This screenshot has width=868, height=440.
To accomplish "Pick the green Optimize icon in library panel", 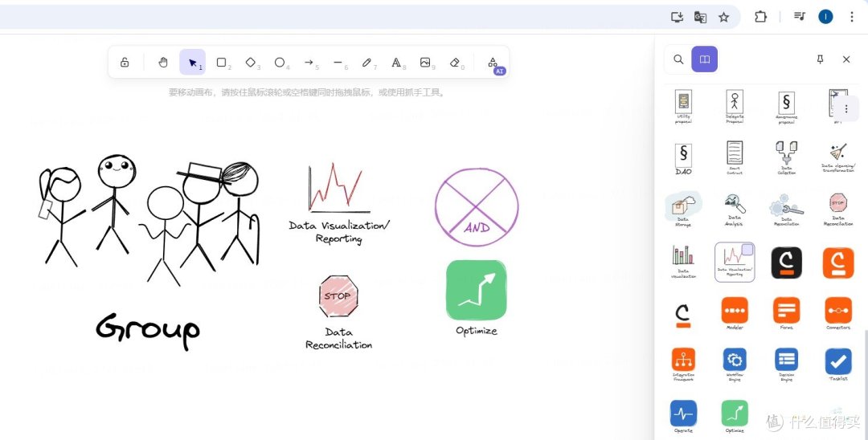I will pyautogui.click(x=735, y=416).
